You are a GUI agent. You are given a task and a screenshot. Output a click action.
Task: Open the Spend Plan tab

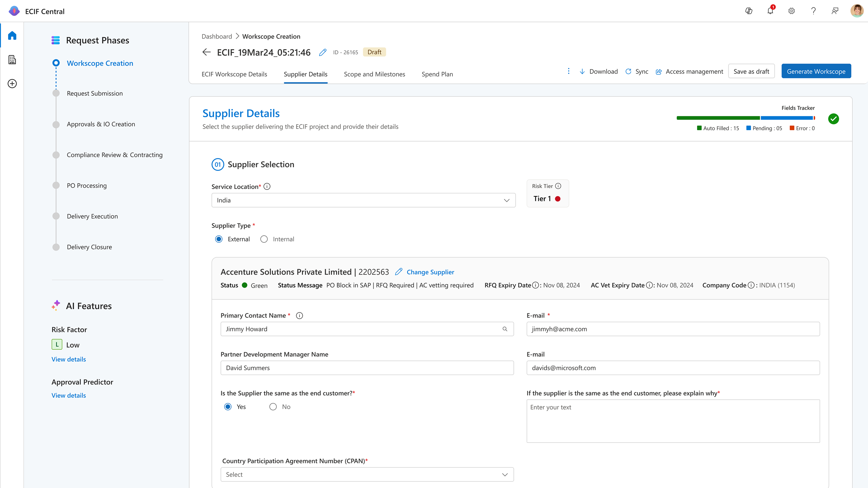coord(437,74)
